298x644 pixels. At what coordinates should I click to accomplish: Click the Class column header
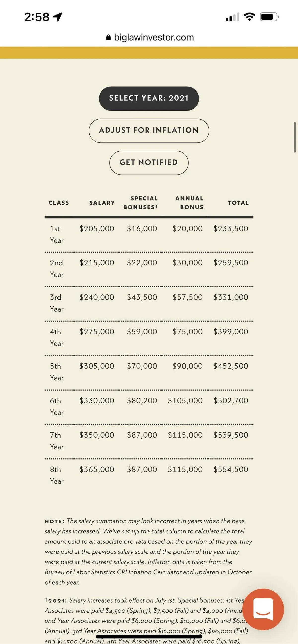(59, 203)
